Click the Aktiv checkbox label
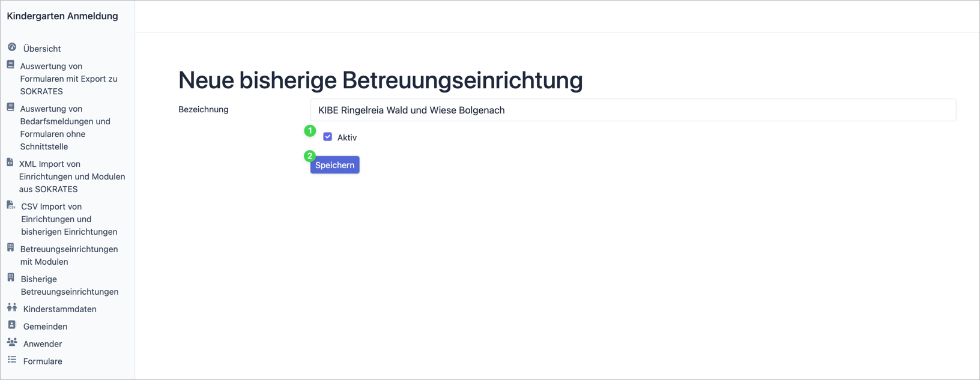This screenshot has height=380, width=980. (x=346, y=137)
